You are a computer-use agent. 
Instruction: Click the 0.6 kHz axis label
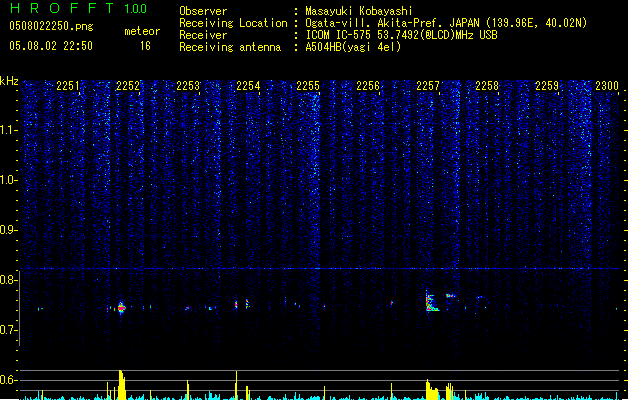pyautogui.click(x=9, y=380)
